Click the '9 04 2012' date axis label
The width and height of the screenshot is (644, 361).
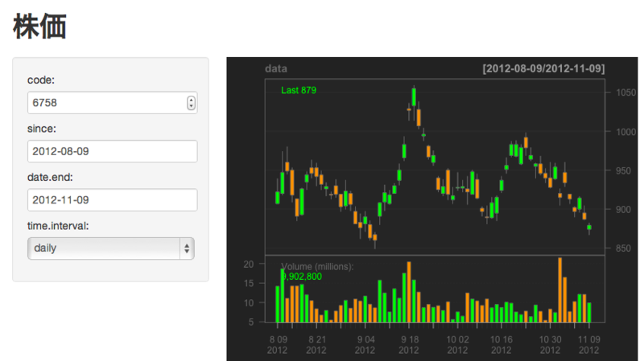click(365, 345)
